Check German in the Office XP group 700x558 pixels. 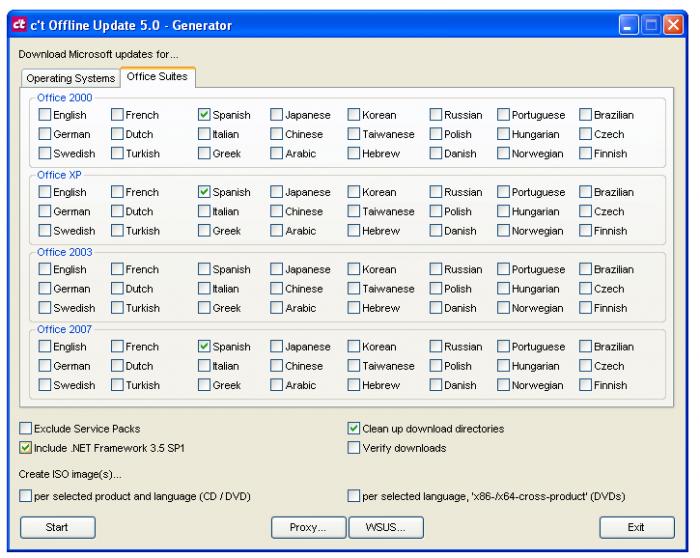[44, 211]
